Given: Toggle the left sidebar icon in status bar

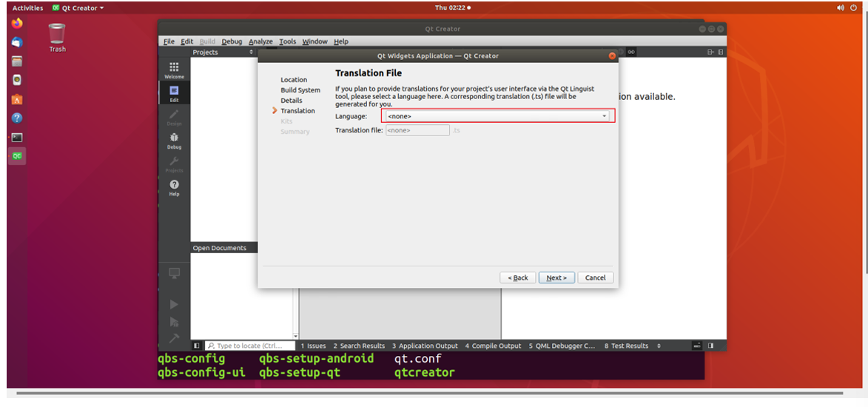Looking at the screenshot, I should [x=197, y=346].
